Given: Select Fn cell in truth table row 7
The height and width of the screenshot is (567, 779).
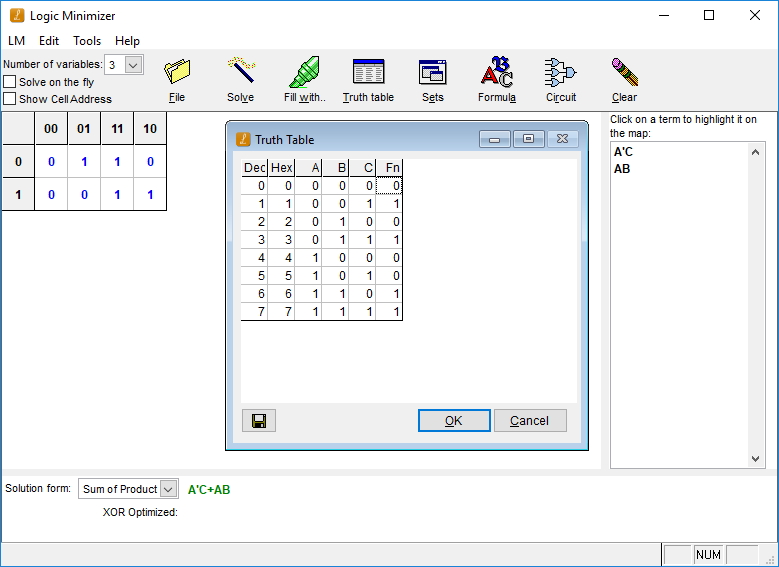Looking at the screenshot, I should pos(389,312).
